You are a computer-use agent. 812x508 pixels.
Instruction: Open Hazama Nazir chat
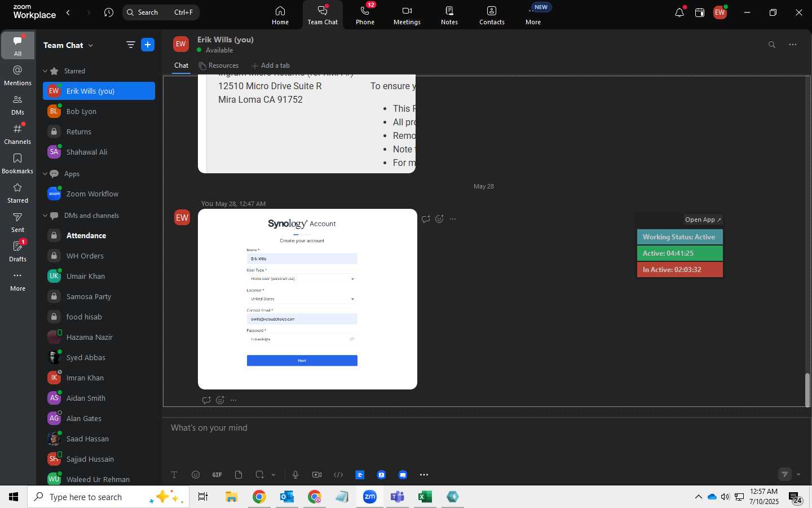[99, 337]
